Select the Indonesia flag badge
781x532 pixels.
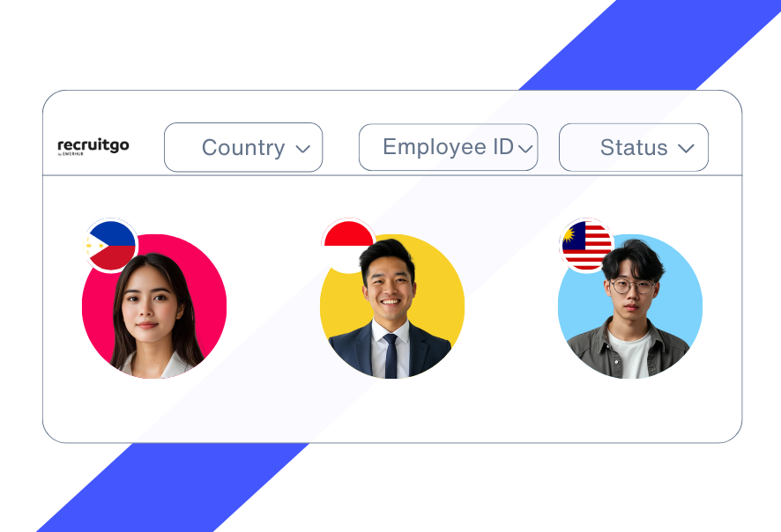coord(348,246)
